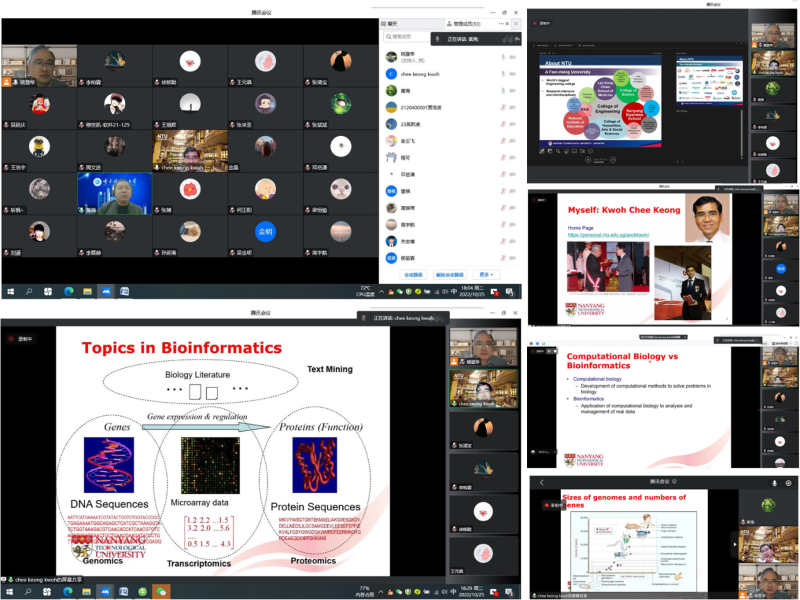Switch to the 聊天 chat tab

395,22
